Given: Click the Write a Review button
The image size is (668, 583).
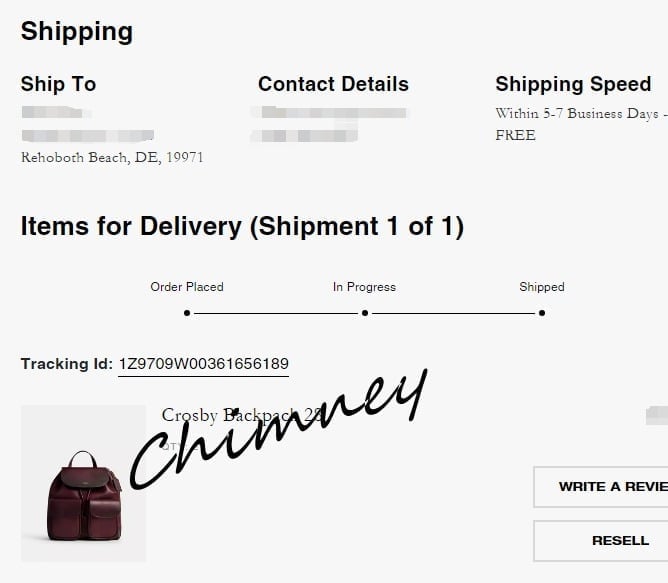Looking at the screenshot, I should (601, 487).
